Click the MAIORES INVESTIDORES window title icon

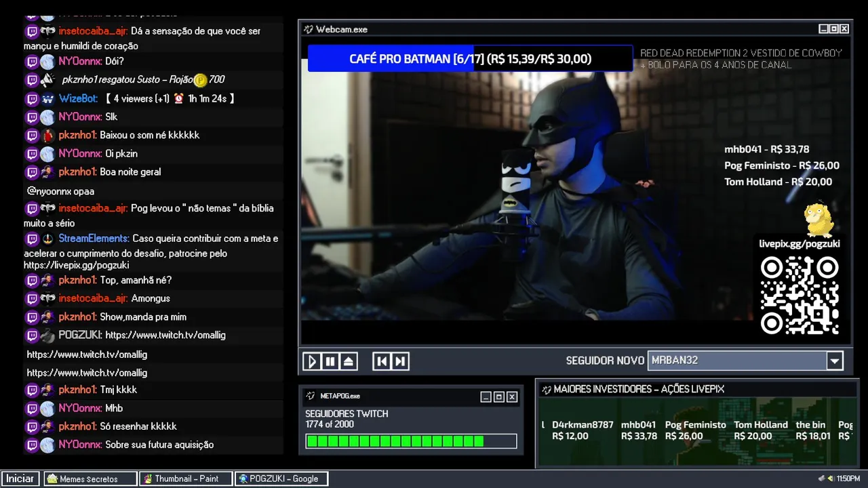[545, 389]
